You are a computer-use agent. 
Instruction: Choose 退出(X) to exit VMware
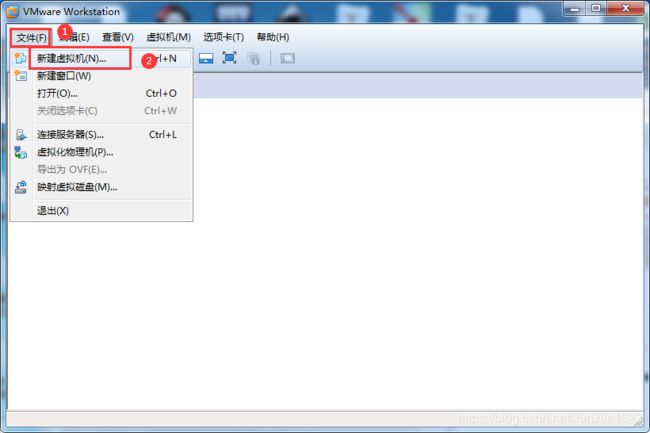coord(102,210)
